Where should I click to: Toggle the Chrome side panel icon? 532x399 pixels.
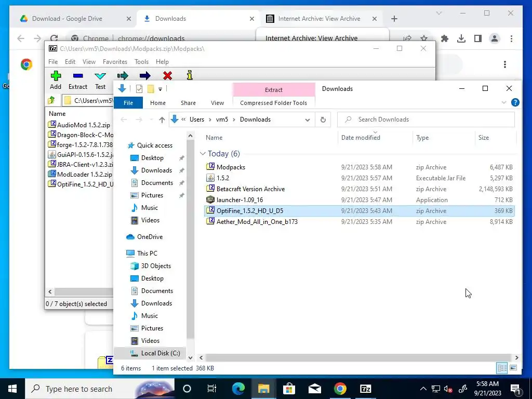pyautogui.click(x=478, y=38)
